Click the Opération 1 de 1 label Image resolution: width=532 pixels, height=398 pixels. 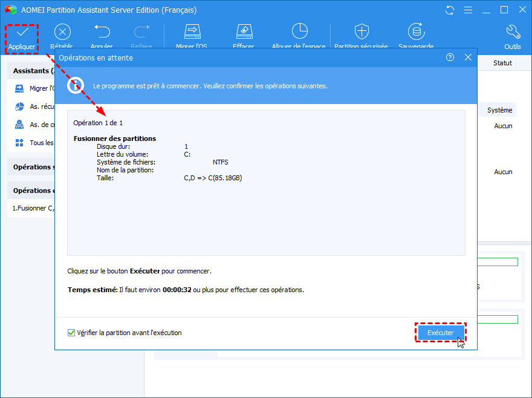point(98,123)
